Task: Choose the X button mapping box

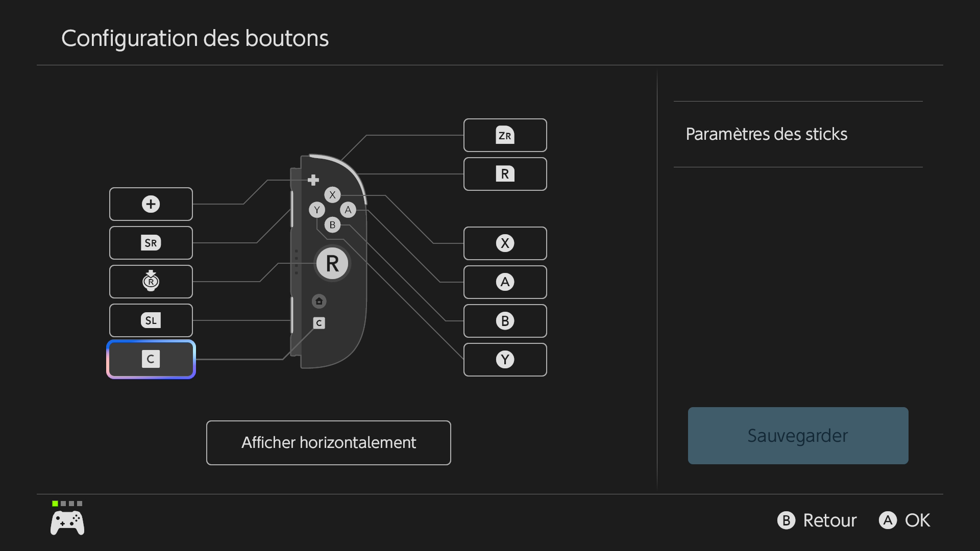Action: [505, 243]
